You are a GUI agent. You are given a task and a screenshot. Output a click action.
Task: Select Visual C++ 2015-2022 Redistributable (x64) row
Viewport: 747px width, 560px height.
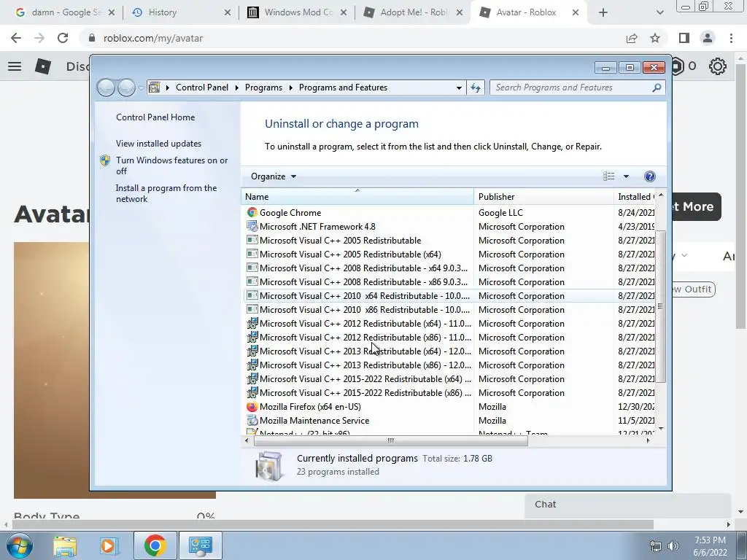449,379
